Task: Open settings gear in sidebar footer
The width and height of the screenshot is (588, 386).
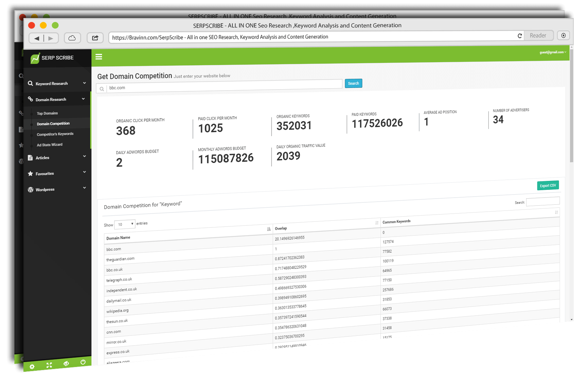Action: coord(32,367)
